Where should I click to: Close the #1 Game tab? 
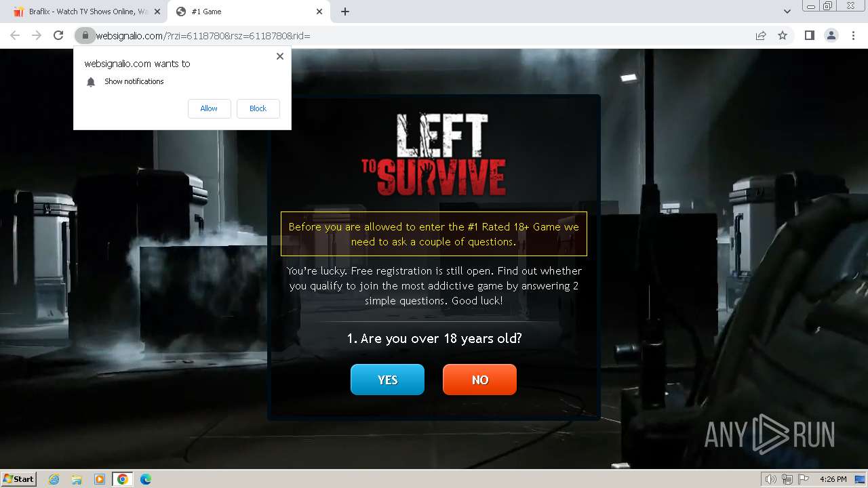pos(319,12)
